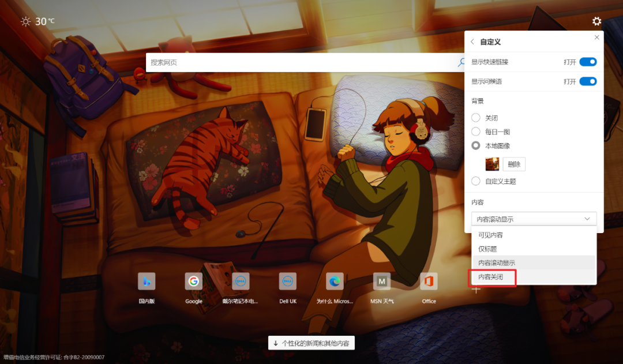Choose 内容滚动显示 in dropdown list

click(534, 262)
